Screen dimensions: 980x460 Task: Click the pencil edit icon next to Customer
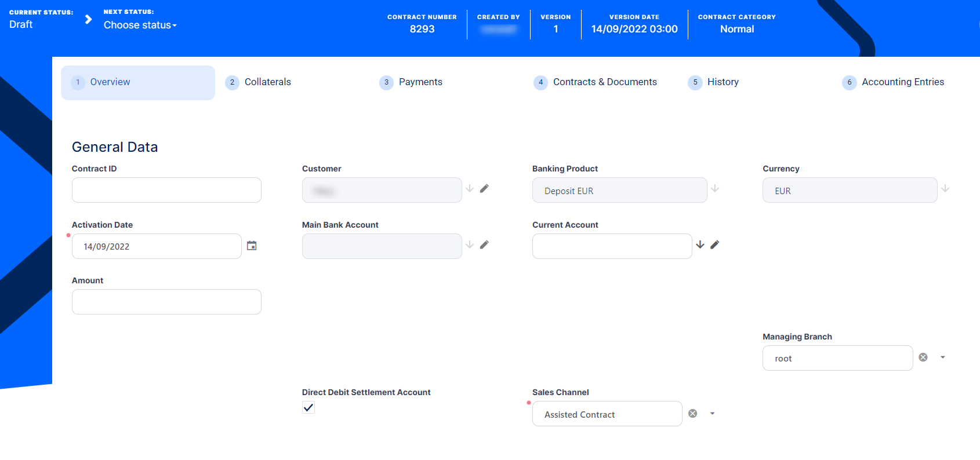(x=484, y=188)
